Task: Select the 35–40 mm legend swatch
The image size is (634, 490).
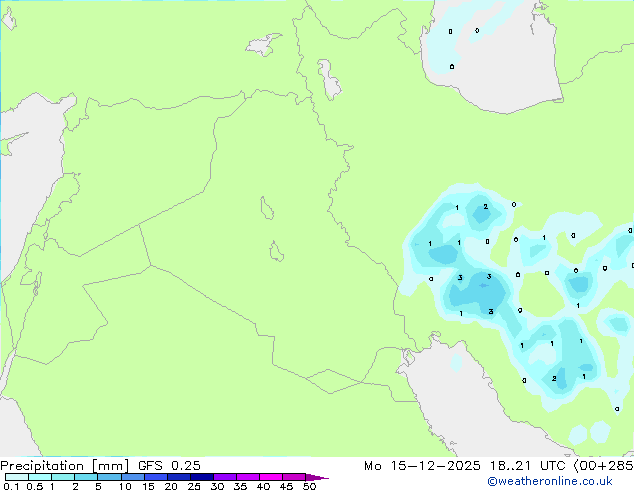Action: [247, 477]
